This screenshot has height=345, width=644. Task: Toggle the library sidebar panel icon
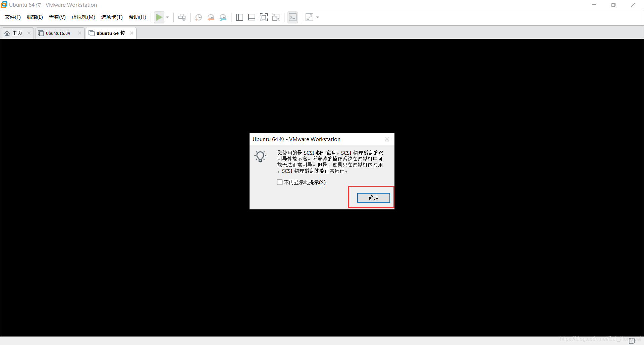point(239,17)
